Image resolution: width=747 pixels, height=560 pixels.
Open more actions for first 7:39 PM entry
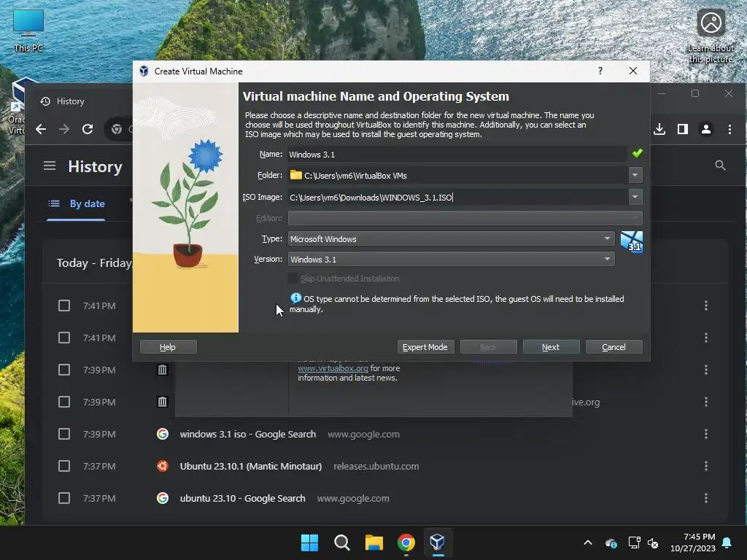706,370
